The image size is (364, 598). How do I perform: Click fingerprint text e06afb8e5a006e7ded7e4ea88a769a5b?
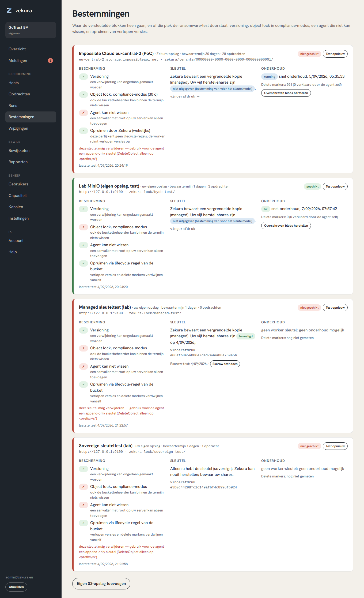[203, 355]
